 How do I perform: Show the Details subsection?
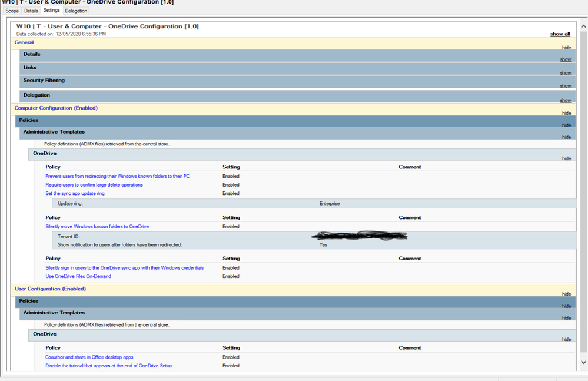[566, 59]
